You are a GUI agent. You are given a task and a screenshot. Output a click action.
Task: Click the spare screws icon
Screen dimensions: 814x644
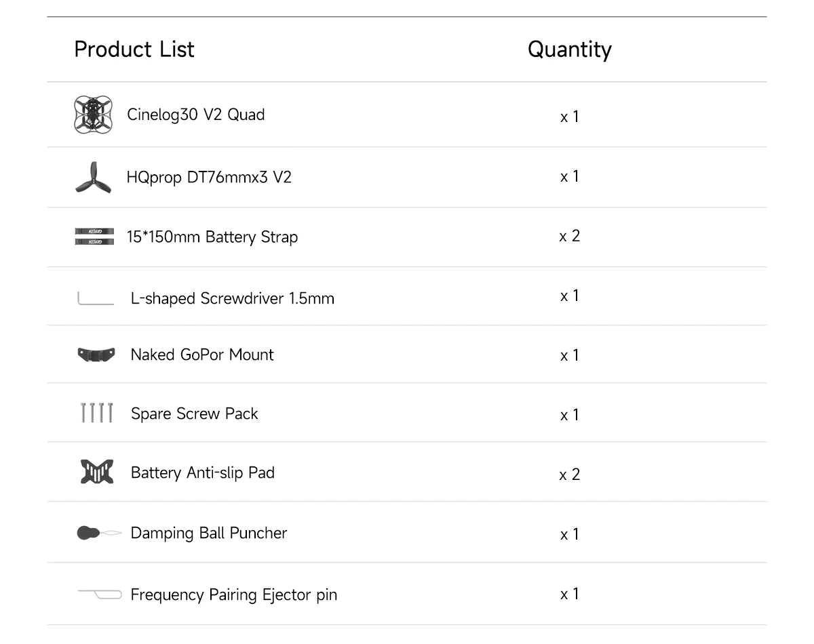pyautogui.click(x=96, y=413)
